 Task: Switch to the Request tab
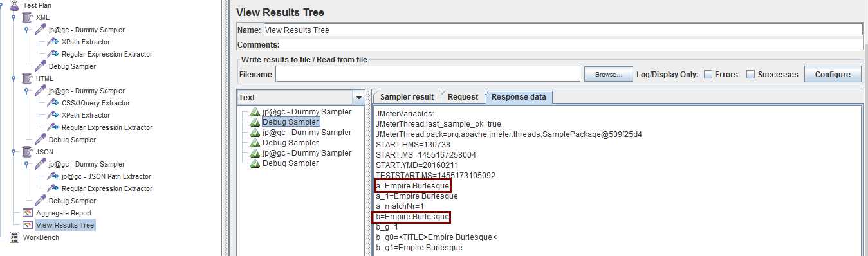(x=463, y=97)
